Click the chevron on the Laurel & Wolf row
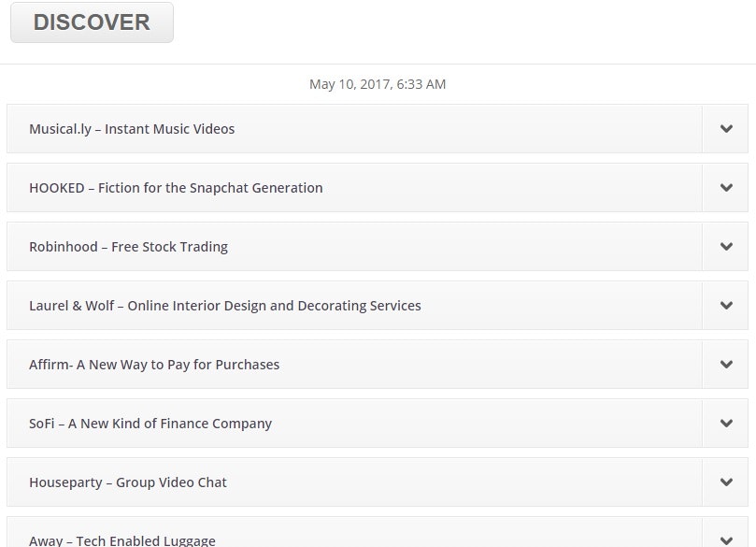 726,306
